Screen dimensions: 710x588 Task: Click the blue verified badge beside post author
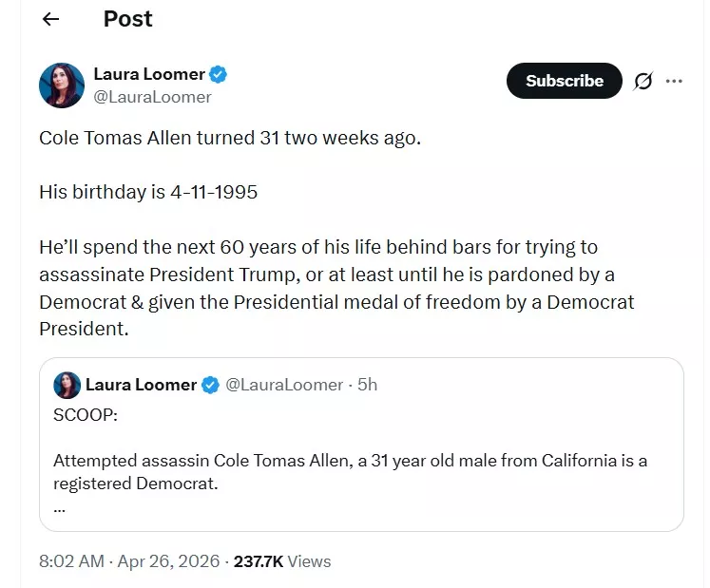tap(219, 74)
